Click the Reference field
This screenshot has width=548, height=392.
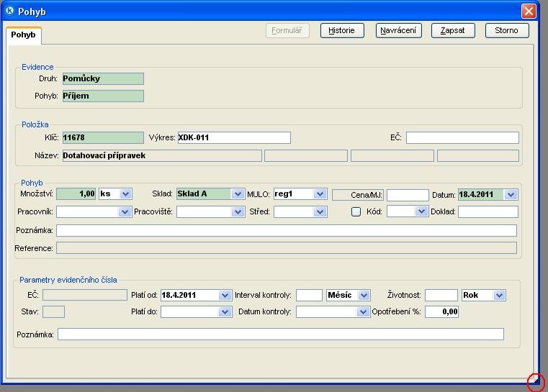pos(287,248)
